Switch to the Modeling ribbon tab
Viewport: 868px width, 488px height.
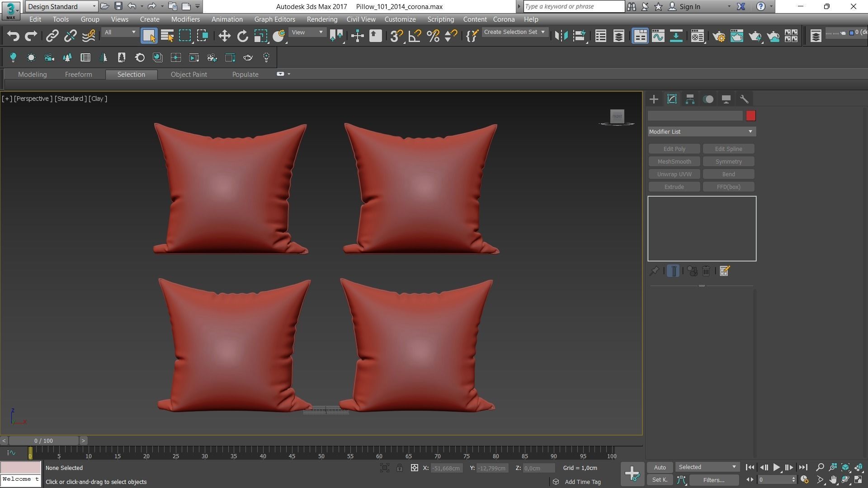coord(32,75)
